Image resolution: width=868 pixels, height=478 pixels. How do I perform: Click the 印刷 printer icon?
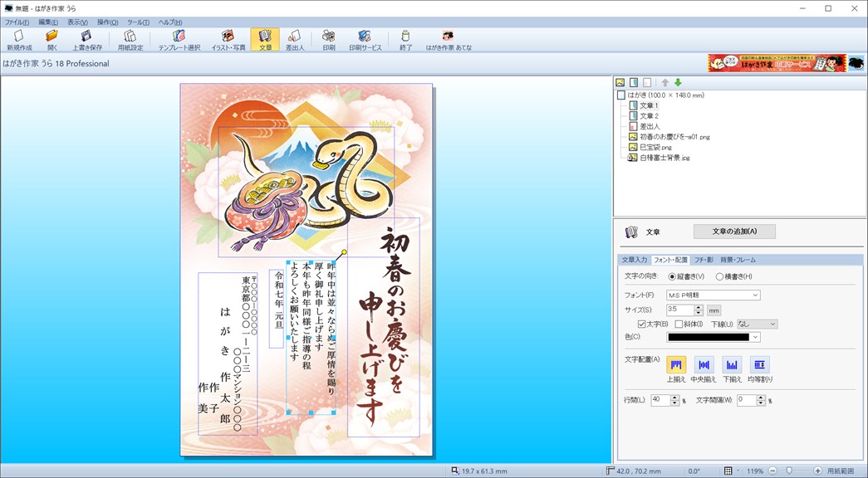pos(329,40)
